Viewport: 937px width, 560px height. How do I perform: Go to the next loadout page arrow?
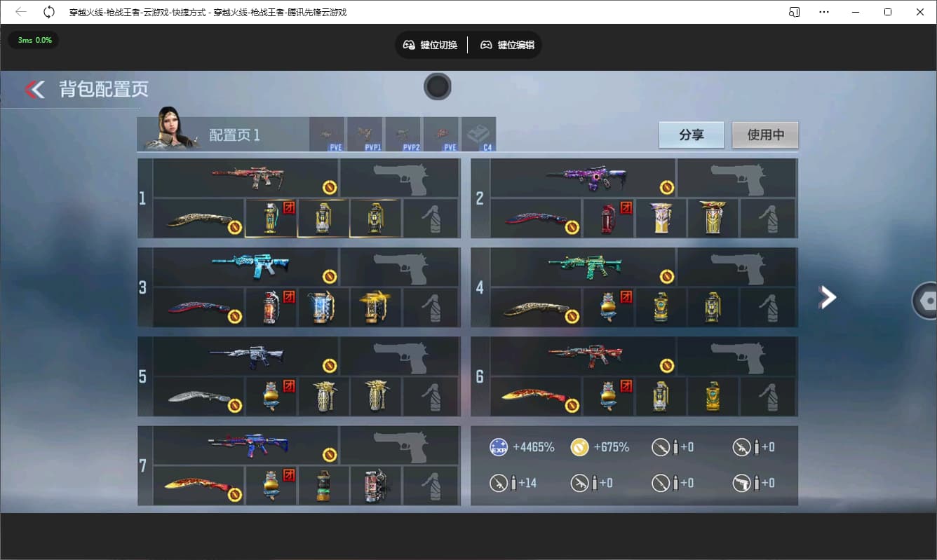click(828, 297)
